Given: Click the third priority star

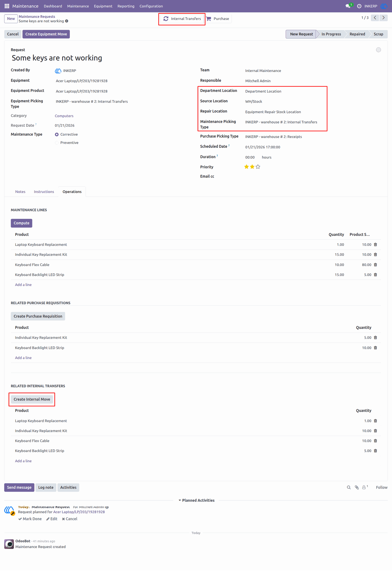Looking at the screenshot, I should pos(258,167).
